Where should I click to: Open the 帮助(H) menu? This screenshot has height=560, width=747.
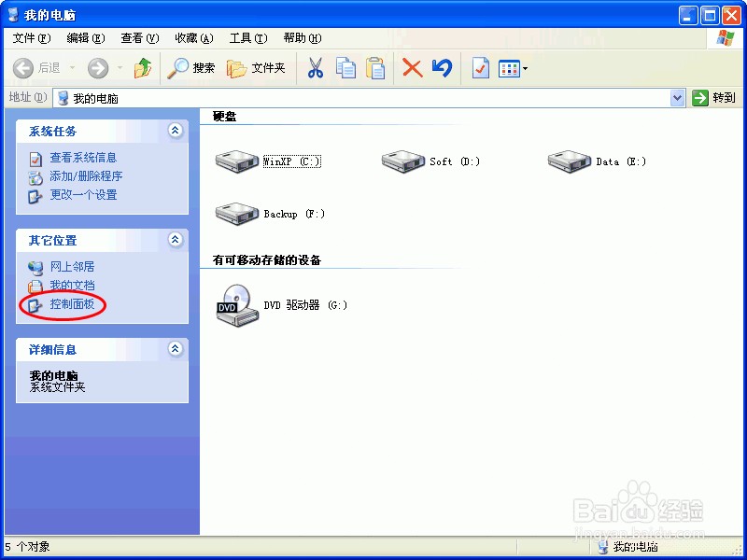click(302, 38)
